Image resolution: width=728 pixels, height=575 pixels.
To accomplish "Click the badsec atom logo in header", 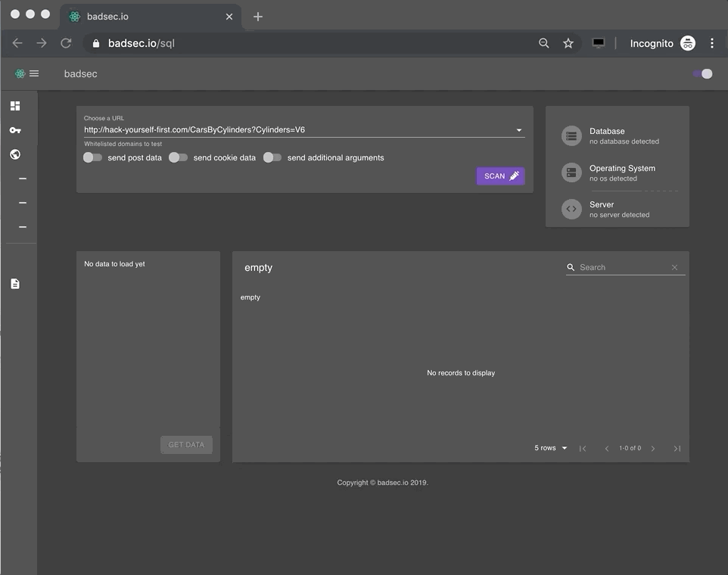I will click(x=20, y=74).
